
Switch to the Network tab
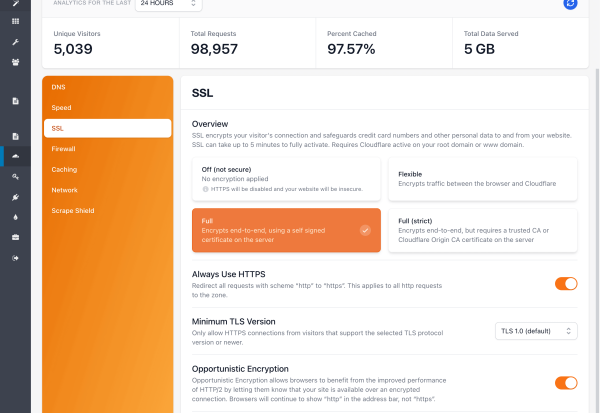[108, 190]
